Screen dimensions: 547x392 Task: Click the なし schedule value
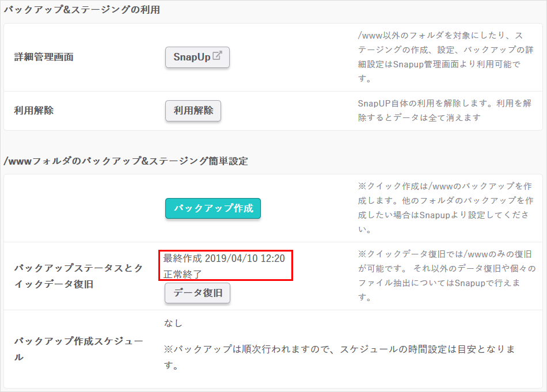point(173,324)
